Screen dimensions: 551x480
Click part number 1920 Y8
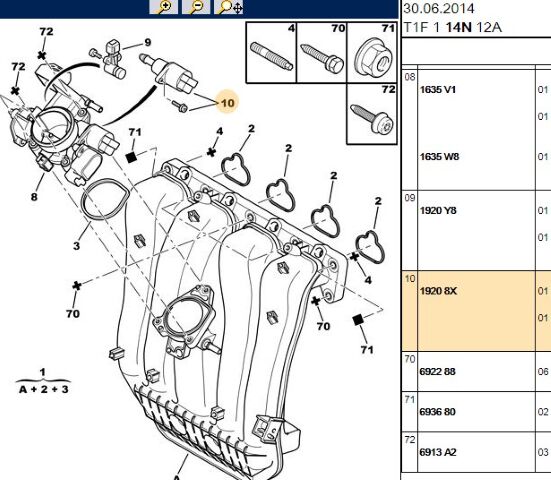click(x=438, y=210)
